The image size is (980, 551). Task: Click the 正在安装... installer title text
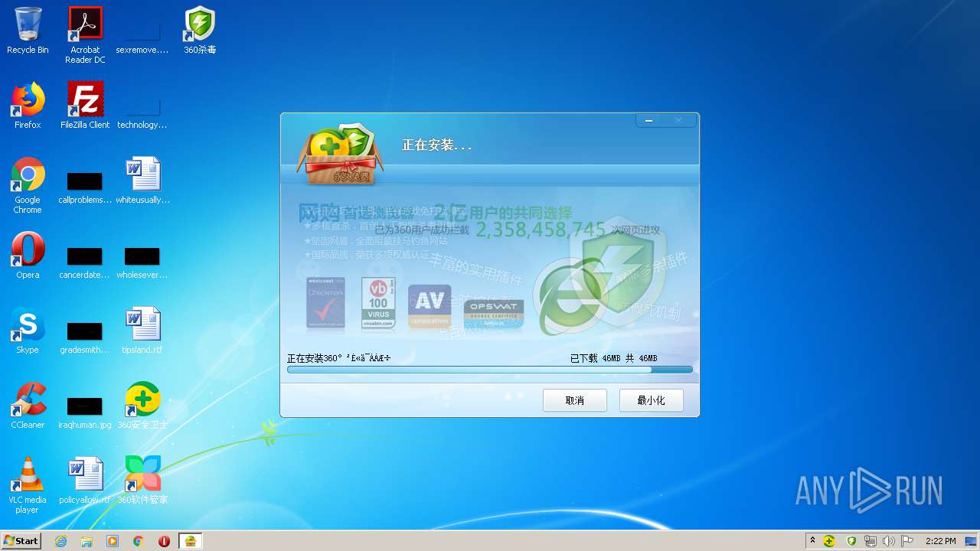pos(437,145)
